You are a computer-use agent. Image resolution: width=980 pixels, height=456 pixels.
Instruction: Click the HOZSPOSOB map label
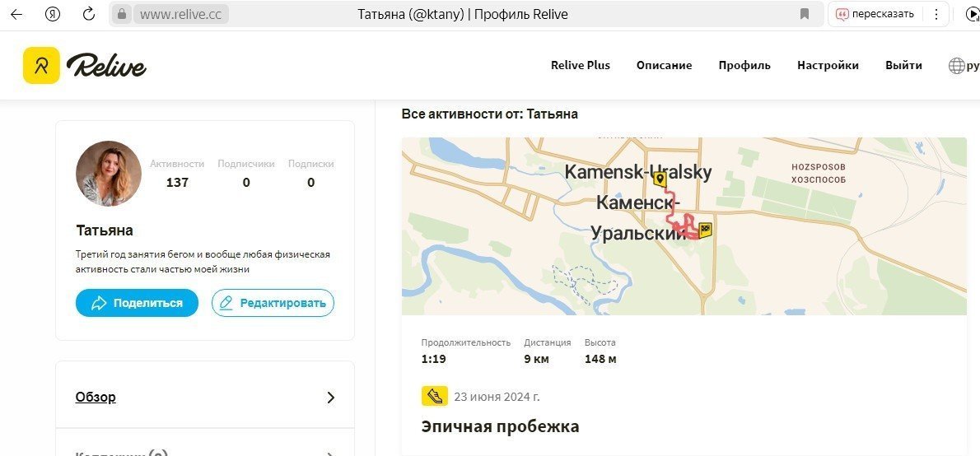818,167
